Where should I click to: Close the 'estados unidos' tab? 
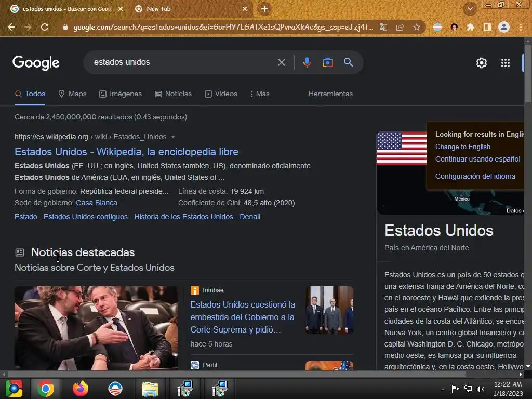pyautogui.click(x=121, y=9)
